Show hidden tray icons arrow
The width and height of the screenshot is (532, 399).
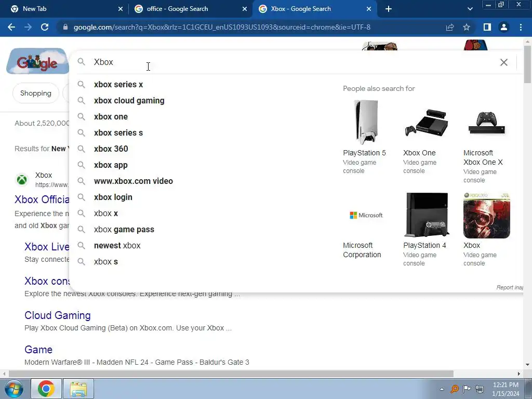pyautogui.click(x=442, y=389)
